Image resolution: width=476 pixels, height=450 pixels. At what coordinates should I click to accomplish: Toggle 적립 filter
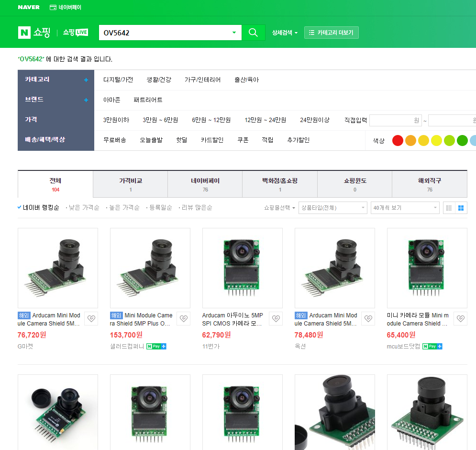(x=267, y=140)
